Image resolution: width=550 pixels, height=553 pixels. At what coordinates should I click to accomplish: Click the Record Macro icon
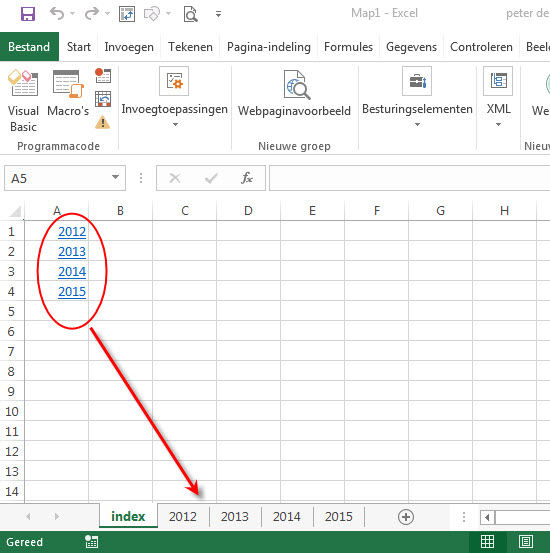tap(103, 75)
